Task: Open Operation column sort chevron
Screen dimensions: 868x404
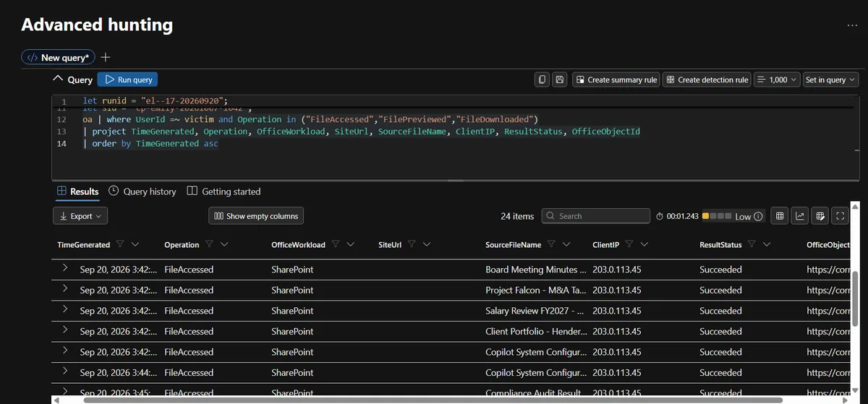Action: point(224,244)
